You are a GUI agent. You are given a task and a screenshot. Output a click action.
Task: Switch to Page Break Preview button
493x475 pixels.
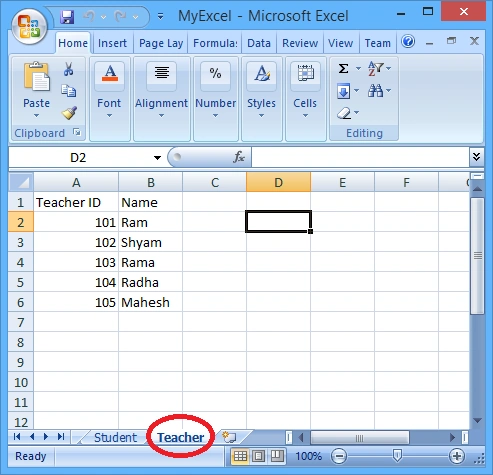point(277,456)
